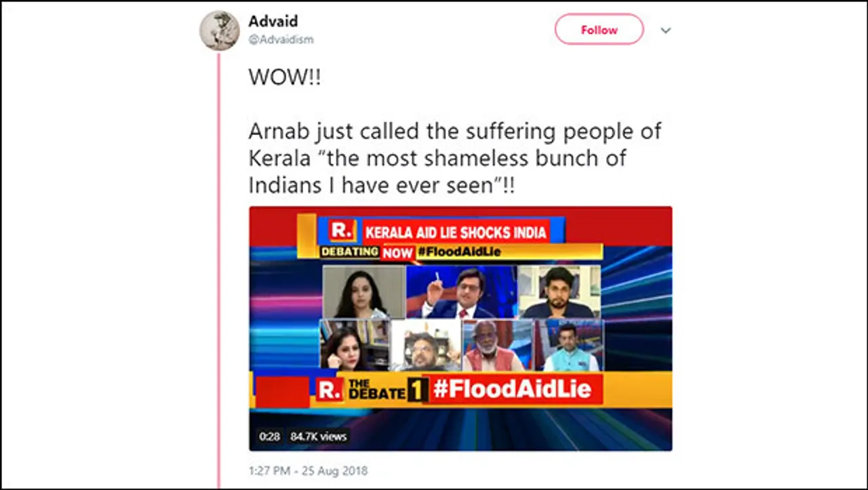The width and height of the screenshot is (868, 490).
Task: Click the @Advaidism handle
Action: pos(281,39)
